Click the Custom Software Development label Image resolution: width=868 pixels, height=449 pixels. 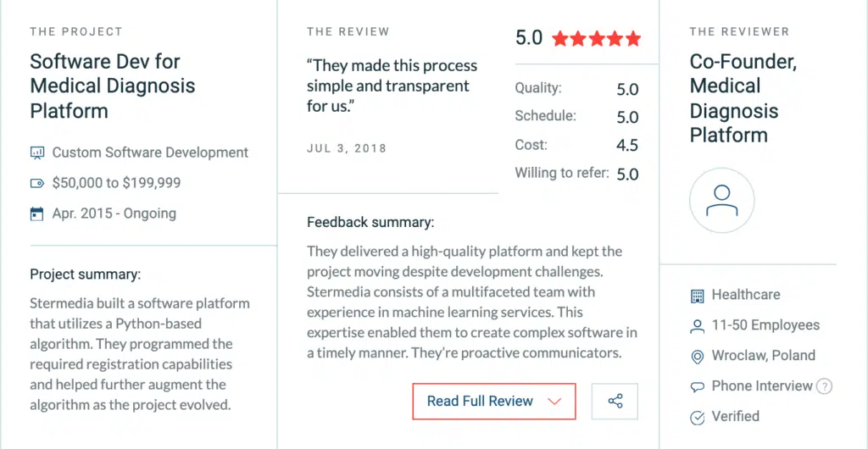click(x=151, y=152)
